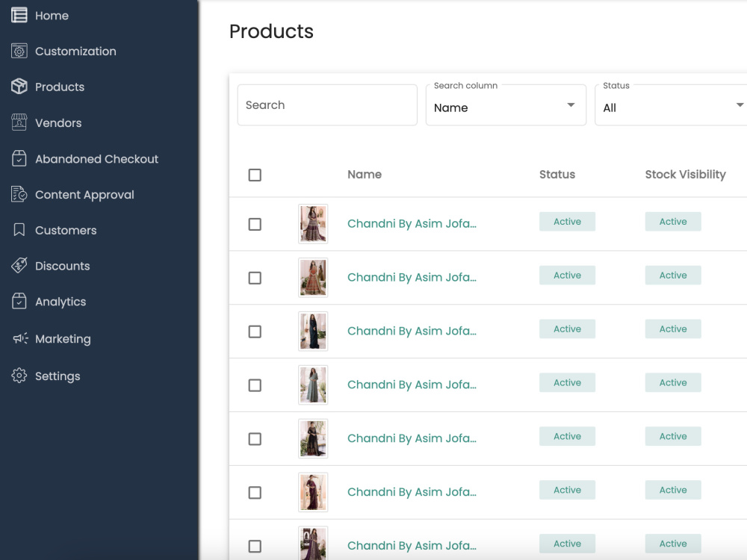
Task: Click the Products page heading
Action: click(272, 31)
